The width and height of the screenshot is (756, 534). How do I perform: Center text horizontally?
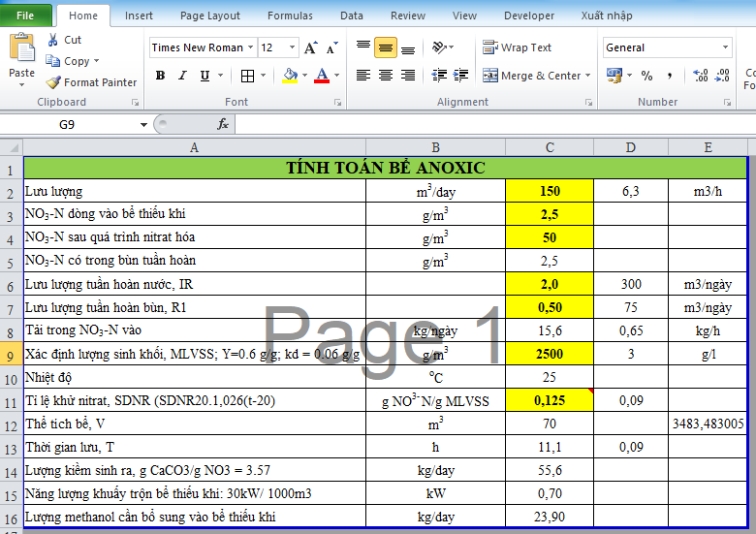385,76
